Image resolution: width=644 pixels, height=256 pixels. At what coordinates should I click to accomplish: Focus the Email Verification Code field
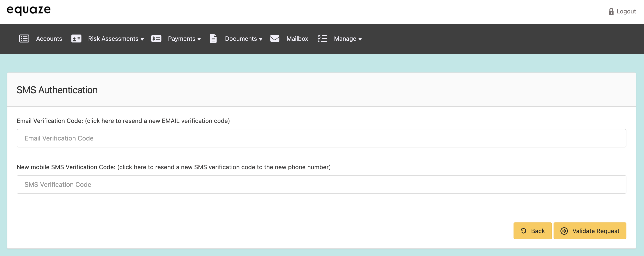(321, 138)
